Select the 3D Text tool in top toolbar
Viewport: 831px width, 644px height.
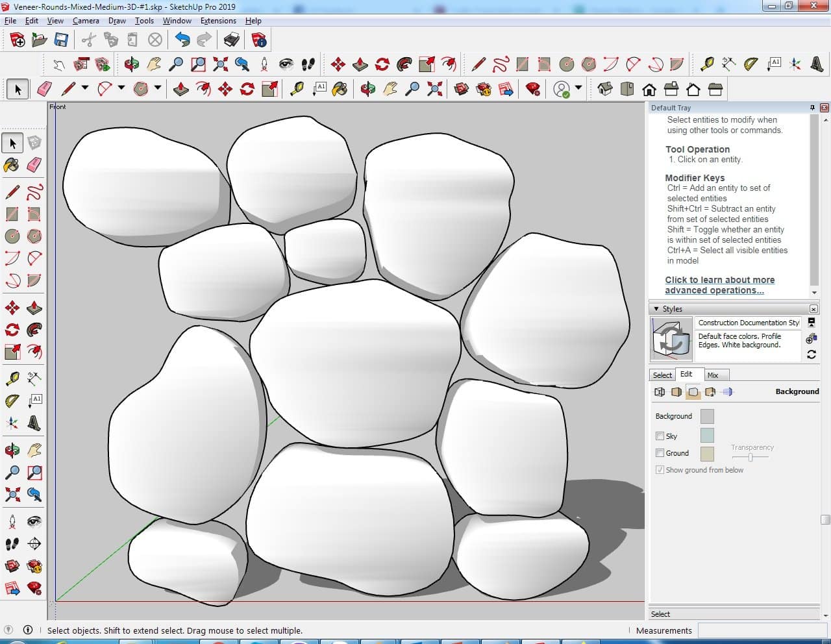817,64
